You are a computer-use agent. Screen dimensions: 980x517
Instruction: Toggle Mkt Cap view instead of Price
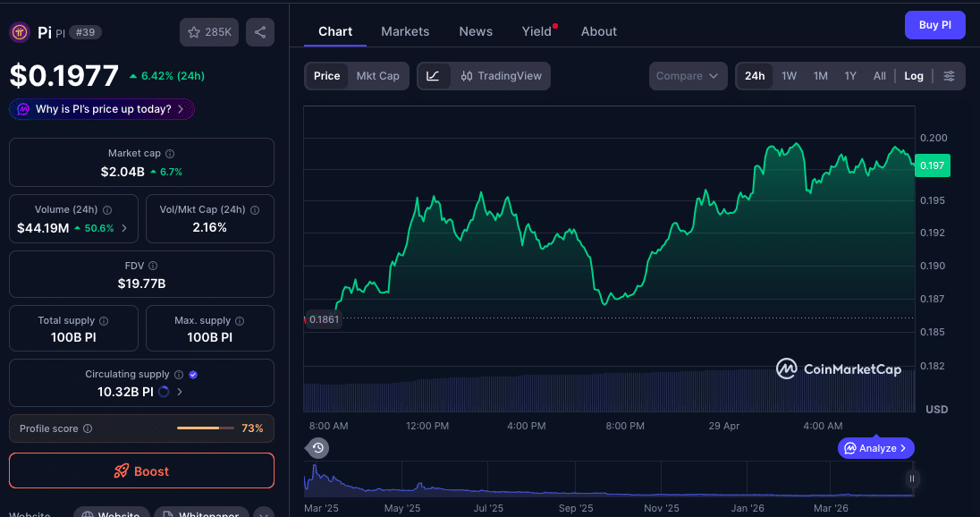tap(377, 76)
